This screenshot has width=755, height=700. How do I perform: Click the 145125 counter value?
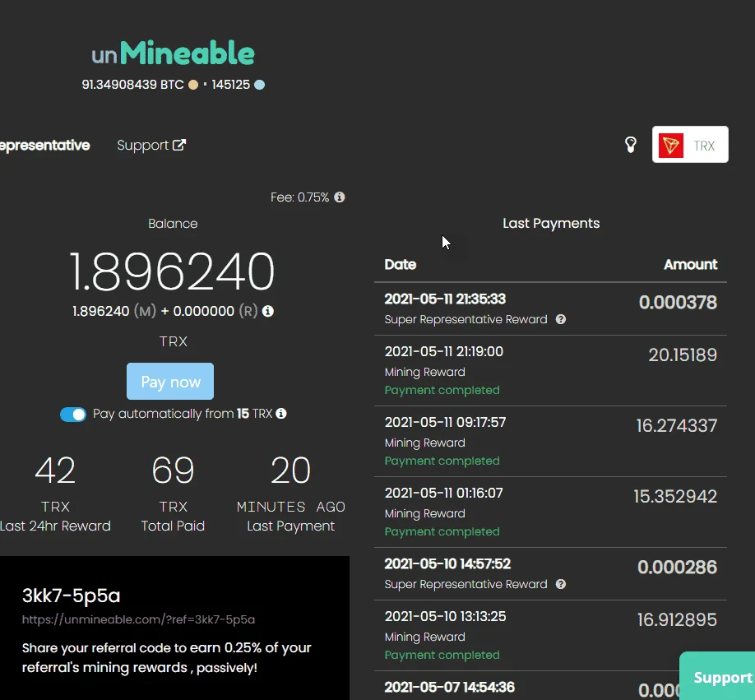pos(230,85)
